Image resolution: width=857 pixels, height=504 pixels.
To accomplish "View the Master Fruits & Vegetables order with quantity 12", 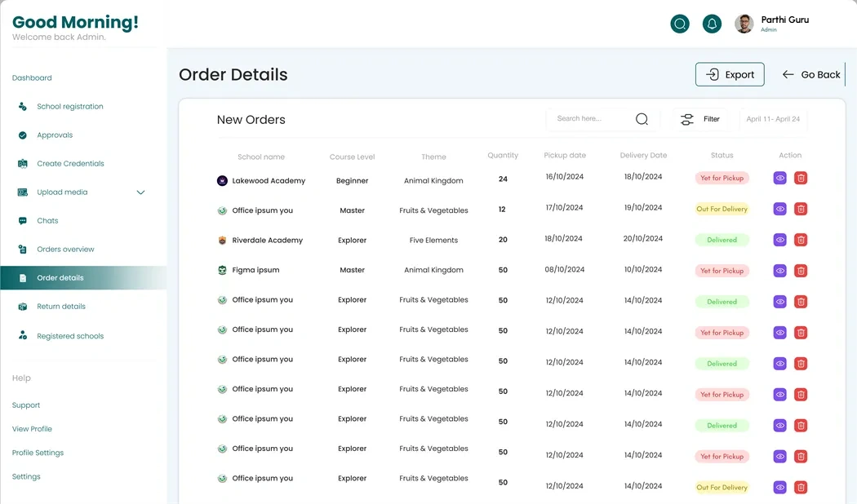I will coord(780,209).
